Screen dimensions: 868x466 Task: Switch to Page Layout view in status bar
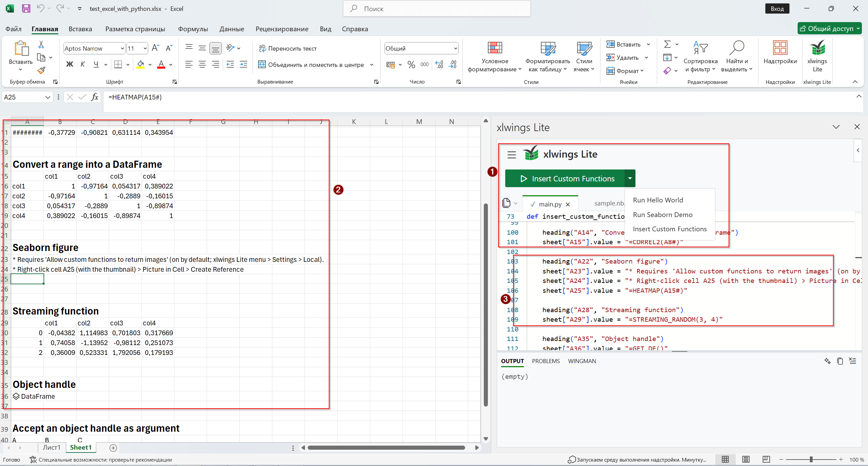coord(746,459)
